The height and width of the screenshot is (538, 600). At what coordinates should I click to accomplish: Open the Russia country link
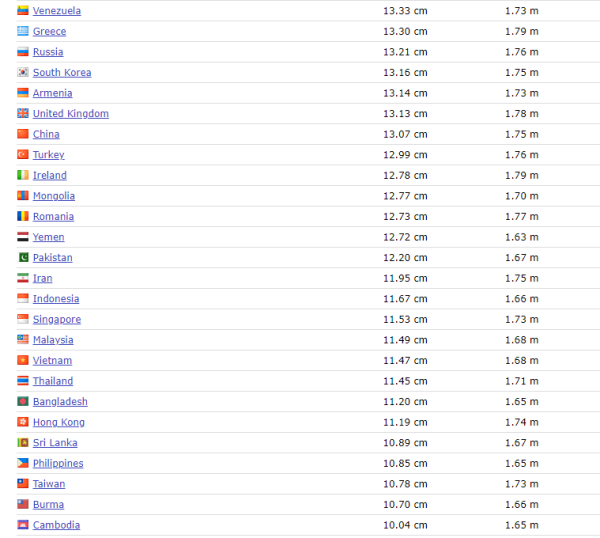[x=47, y=52]
